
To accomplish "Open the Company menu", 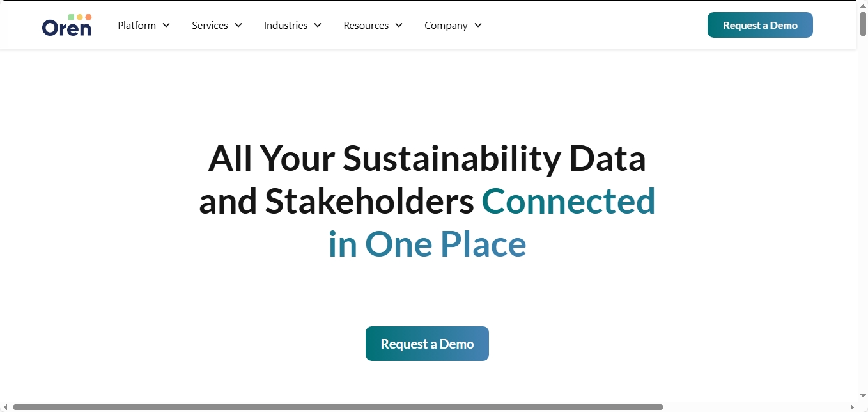I will pos(446,26).
